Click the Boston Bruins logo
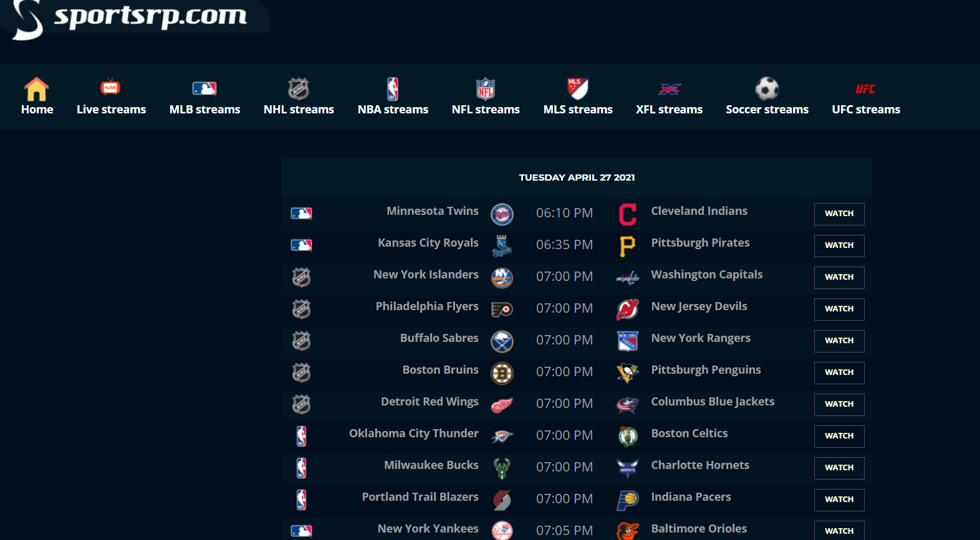Viewport: 980px width, 540px height. [502, 373]
